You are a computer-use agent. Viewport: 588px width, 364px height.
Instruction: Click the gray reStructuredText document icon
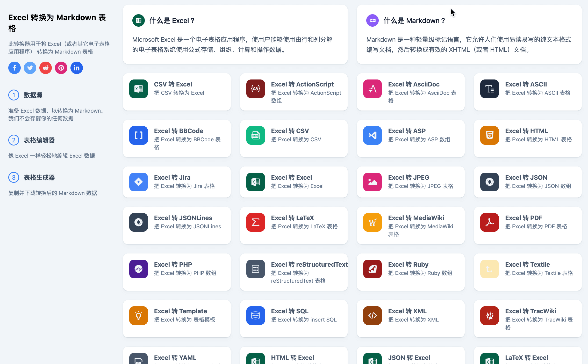click(x=256, y=269)
